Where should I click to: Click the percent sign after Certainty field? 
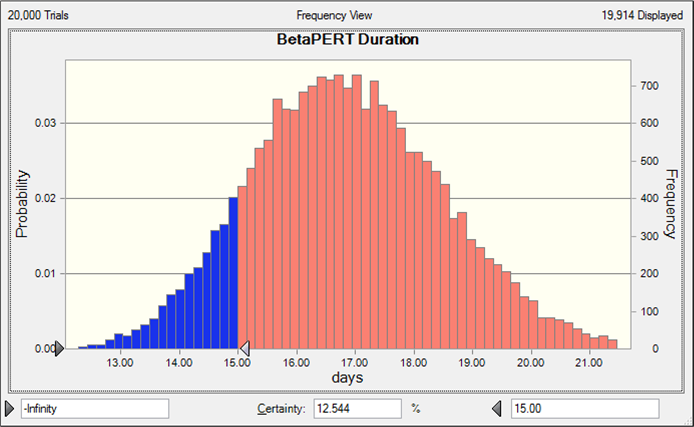point(415,408)
